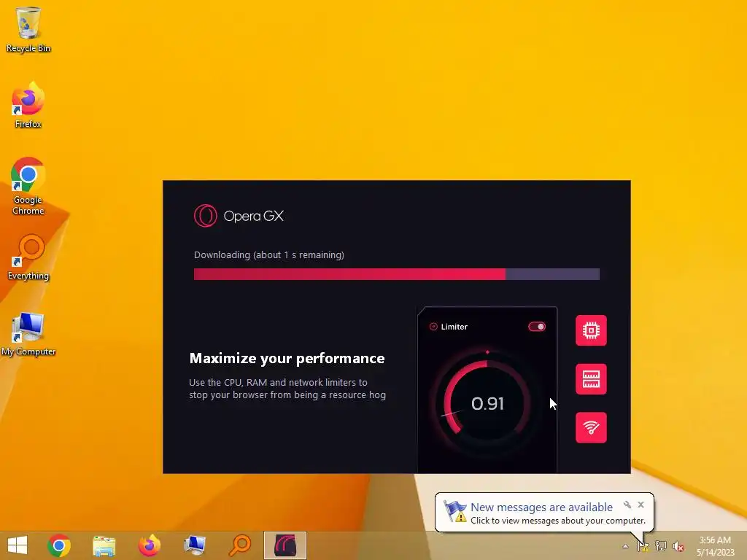Click the CPU limiter chip icon
The height and width of the screenshot is (560, 747).
click(x=591, y=330)
